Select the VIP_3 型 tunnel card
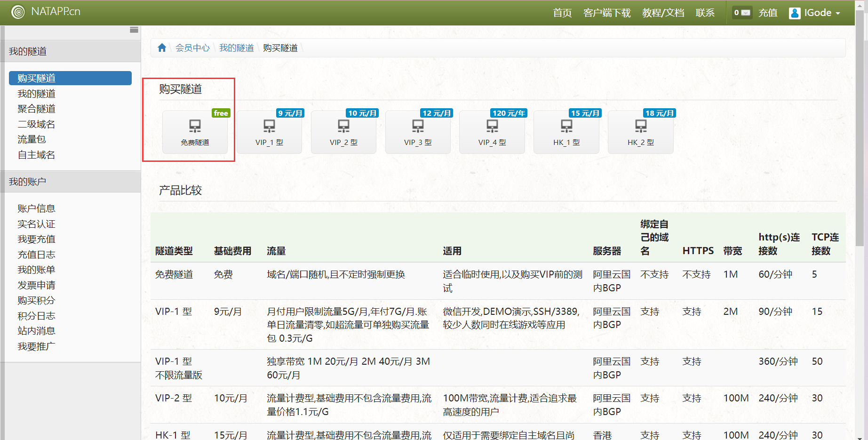The height and width of the screenshot is (440, 868). pos(418,132)
